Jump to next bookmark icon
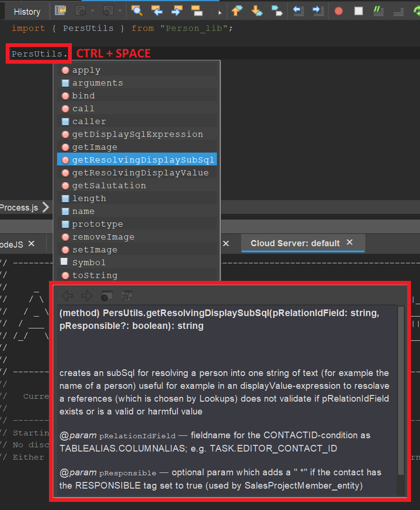This screenshot has height=510, width=420. (256, 11)
